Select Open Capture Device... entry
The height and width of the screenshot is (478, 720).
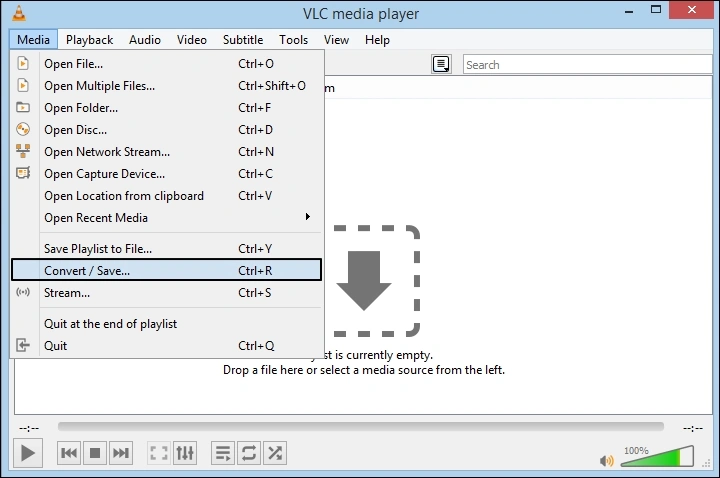(167, 174)
